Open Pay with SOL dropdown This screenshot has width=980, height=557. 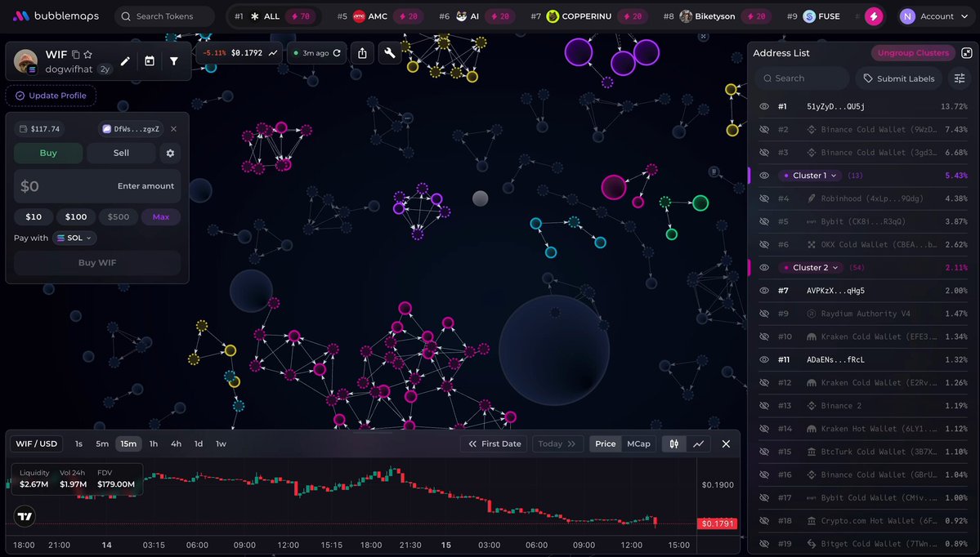click(x=74, y=238)
